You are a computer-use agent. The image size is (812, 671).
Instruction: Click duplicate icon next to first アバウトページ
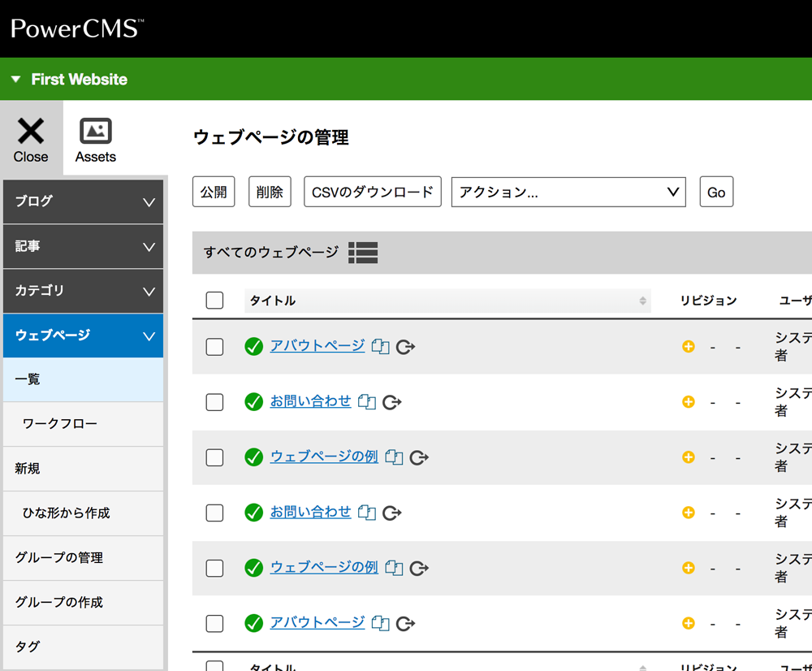click(380, 347)
